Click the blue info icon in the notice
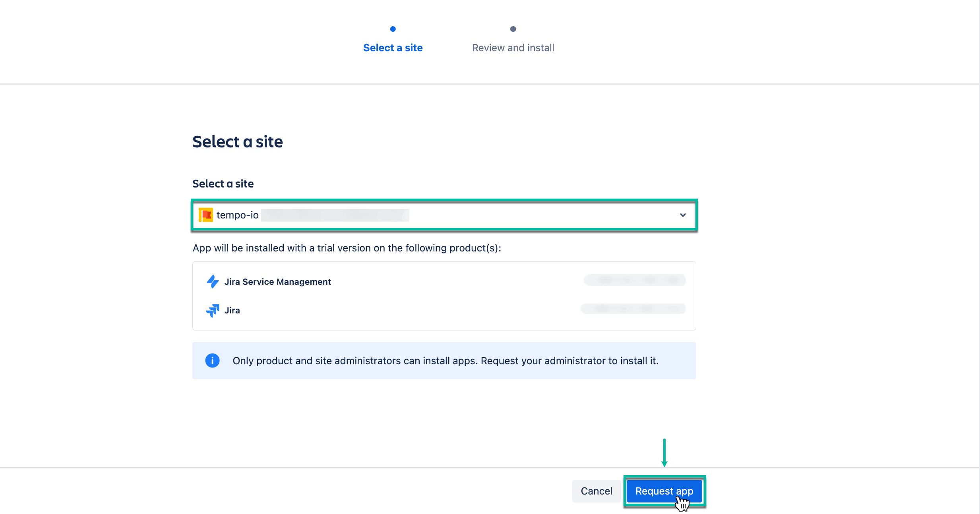This screenshot has height=514, width=980. click(212, 361)
